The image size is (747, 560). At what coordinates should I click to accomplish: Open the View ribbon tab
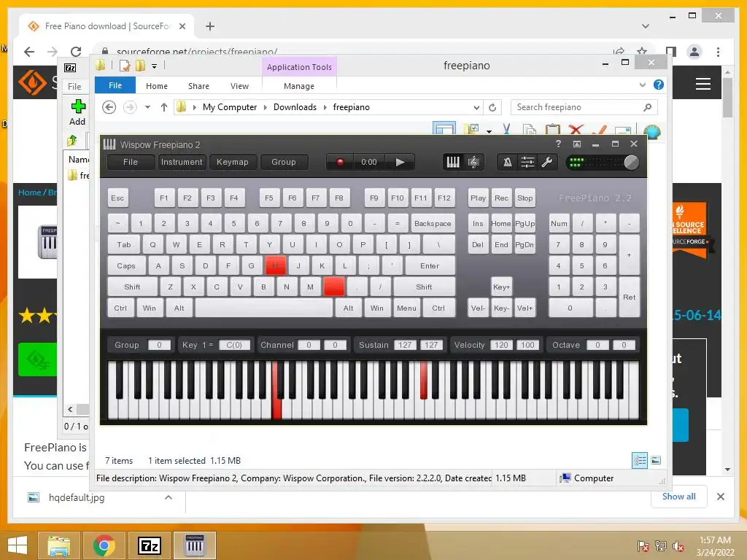(x=239, y=86)
